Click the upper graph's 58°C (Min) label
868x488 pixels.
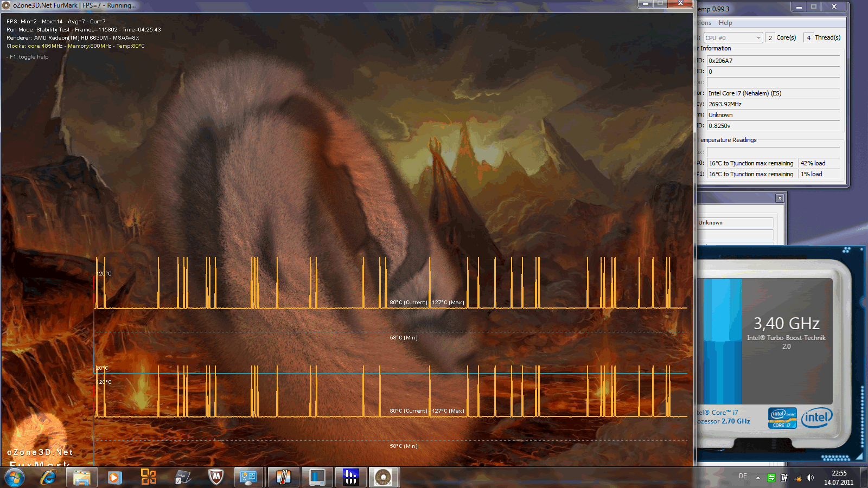click(x=404, y=338)
